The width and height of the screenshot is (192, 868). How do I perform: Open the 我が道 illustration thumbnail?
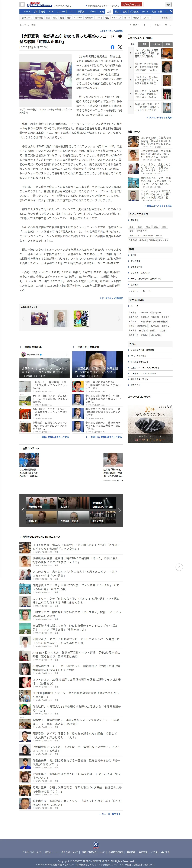(81, 319)
